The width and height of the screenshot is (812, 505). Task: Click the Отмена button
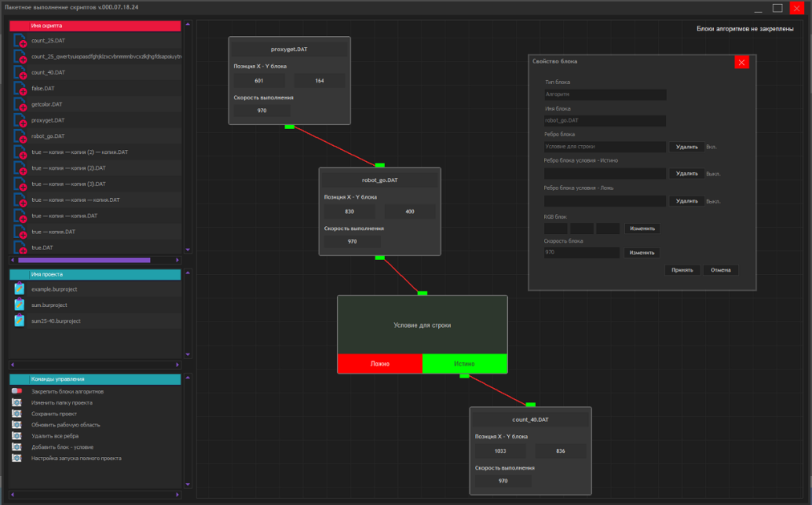(721, 270)
